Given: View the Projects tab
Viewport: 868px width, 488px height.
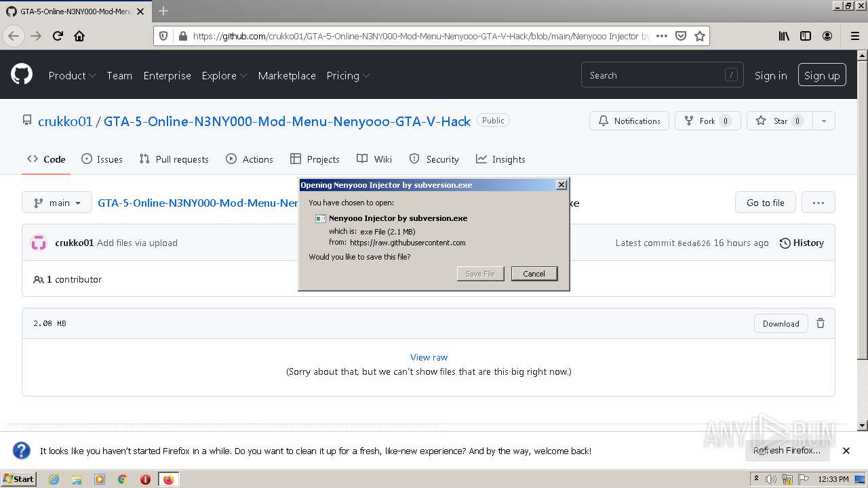Looking at the screenshot, I should tap(315, 159).
